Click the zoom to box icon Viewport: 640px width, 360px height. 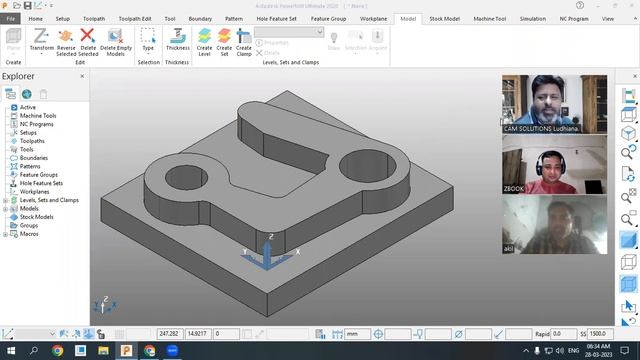click(x=628, y=219)
